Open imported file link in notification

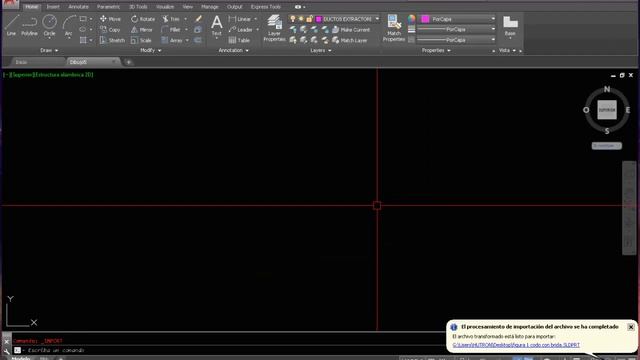(516, 345)
